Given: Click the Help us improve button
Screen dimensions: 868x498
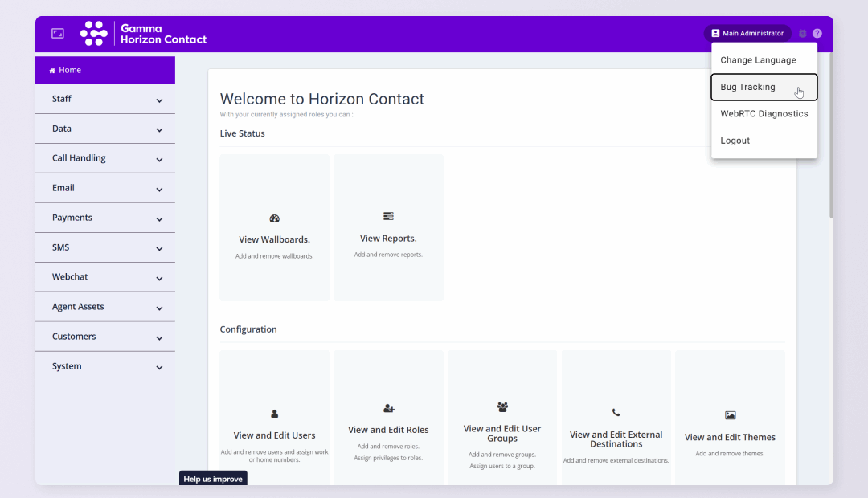Looking at the screenshot, I should (x=213, y=479).
